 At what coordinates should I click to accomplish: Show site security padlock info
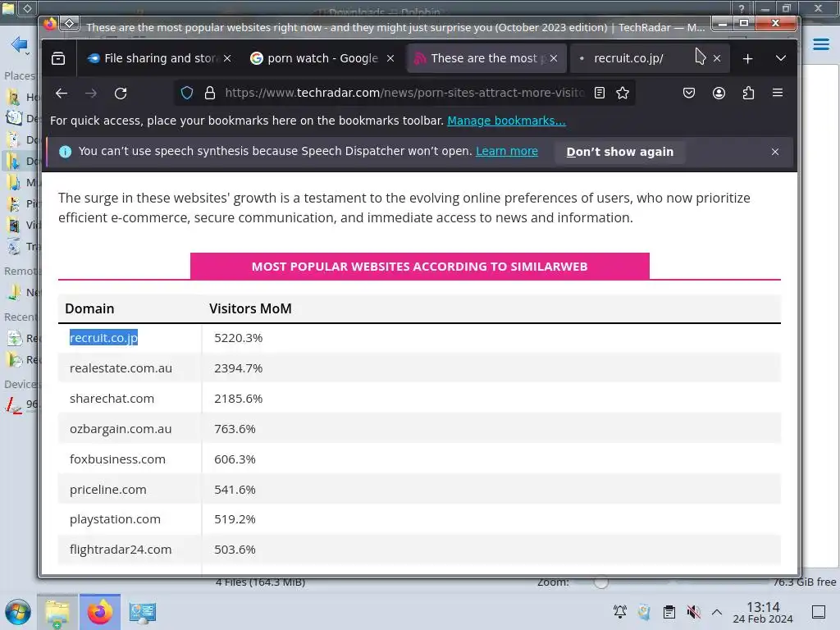click(210, 94)
